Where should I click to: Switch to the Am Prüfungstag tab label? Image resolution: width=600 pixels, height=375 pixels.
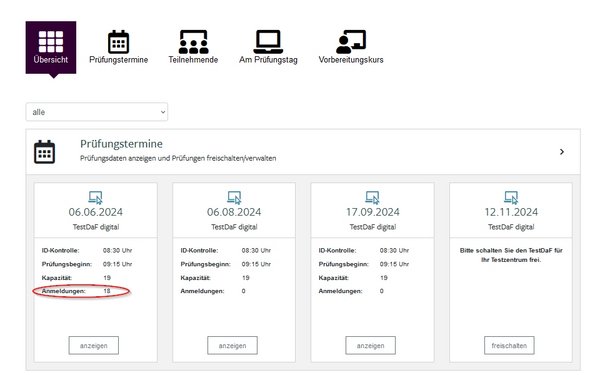coord(268,60)
